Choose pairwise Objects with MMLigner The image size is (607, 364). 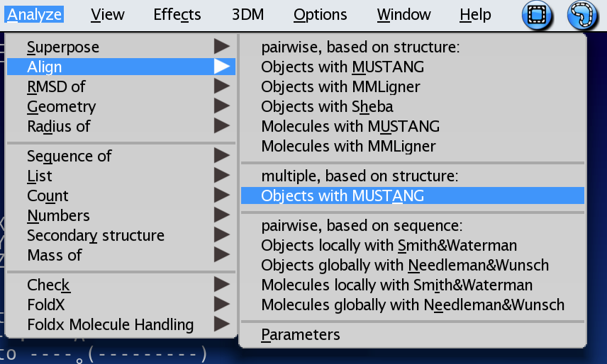click(340, 87)
